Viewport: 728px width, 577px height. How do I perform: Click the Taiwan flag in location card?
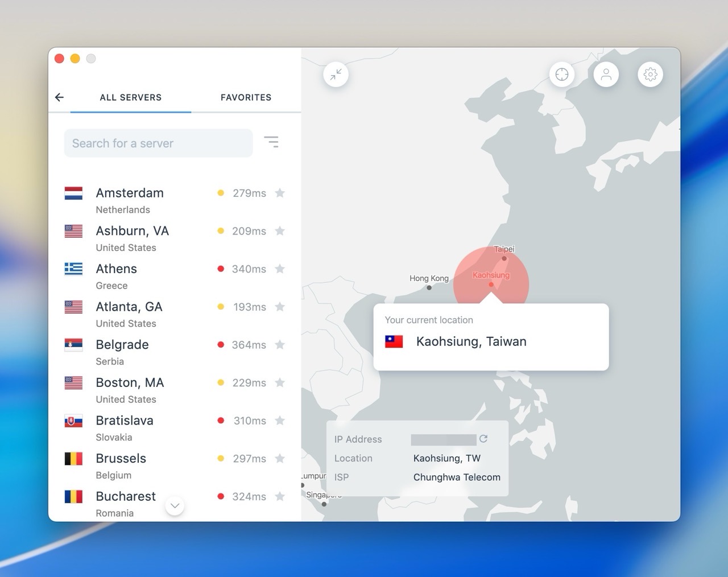point(394,341)
